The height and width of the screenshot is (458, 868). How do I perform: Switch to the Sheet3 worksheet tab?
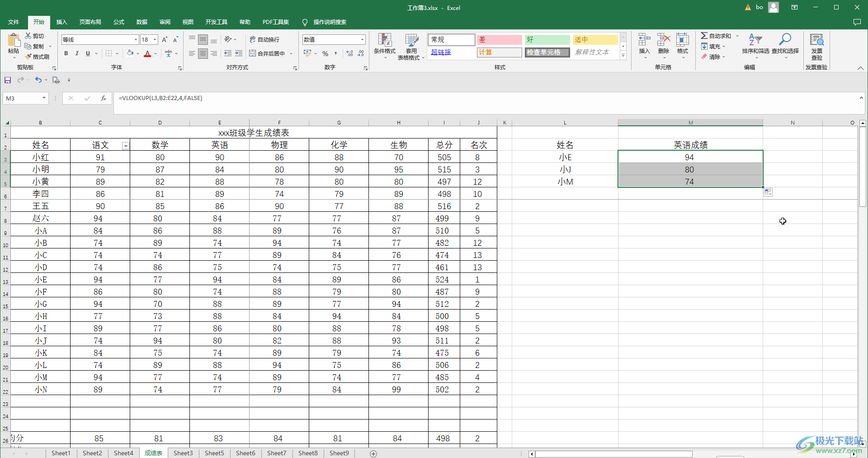click(x=183, y=453)
